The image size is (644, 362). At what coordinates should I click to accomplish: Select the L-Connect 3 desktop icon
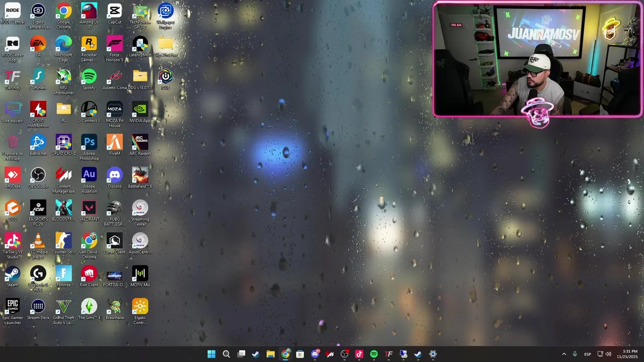[89, 113]
